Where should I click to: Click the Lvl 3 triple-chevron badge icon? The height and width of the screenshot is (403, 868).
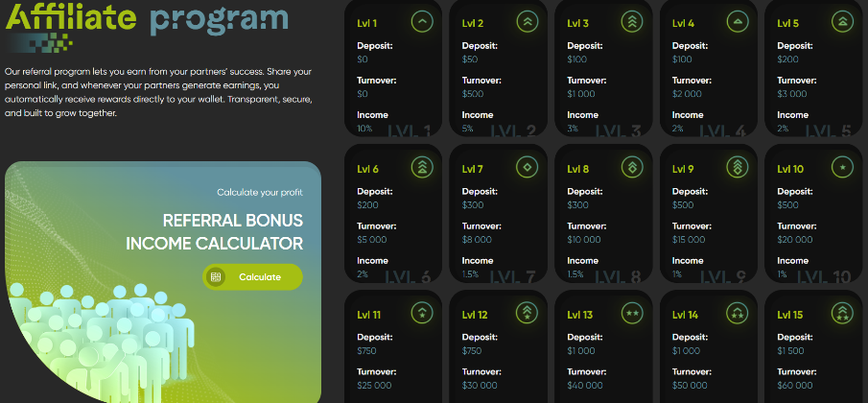pos(630,21)
